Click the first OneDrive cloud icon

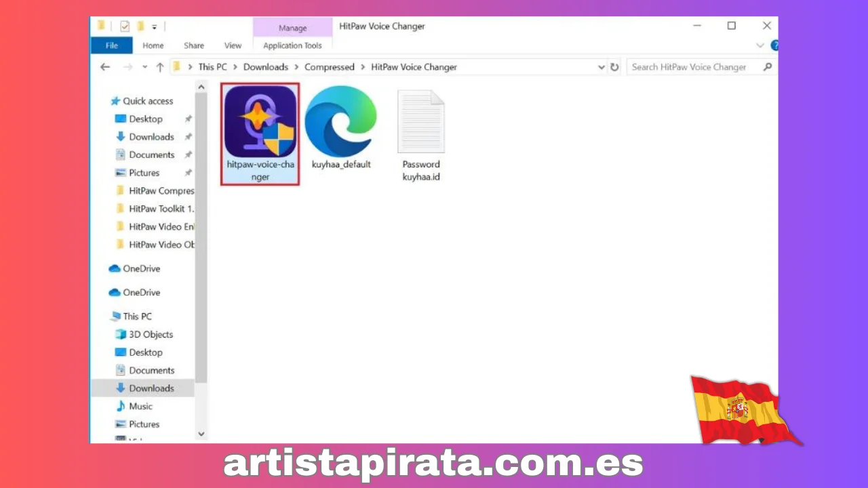(x=115, y=268)
